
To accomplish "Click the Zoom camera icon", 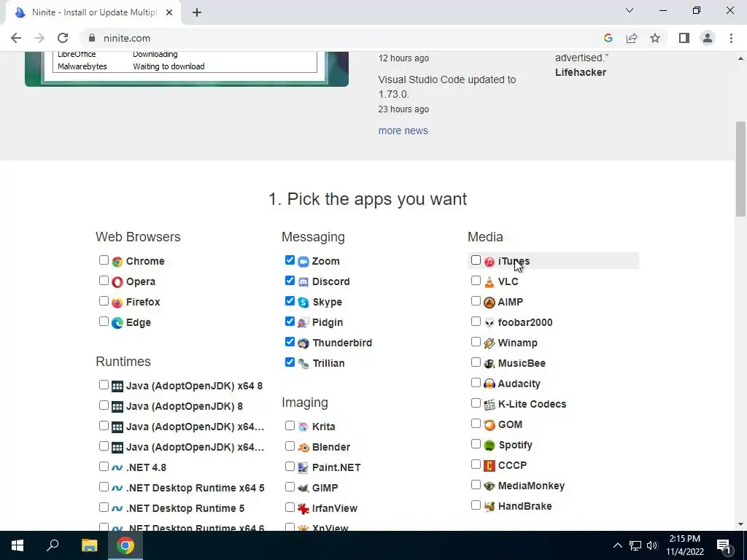I will pyautogui.click(x=303, y=262).
